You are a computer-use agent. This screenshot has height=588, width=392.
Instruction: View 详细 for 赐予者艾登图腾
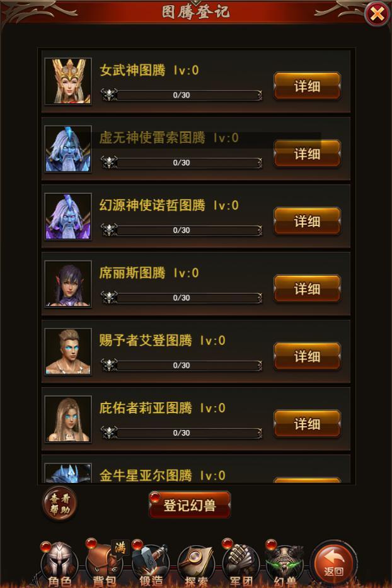(307, 356)
